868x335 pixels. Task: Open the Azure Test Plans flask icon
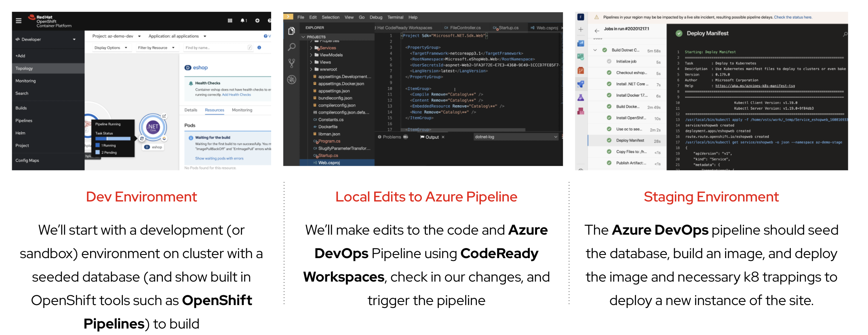click(581, 98)
